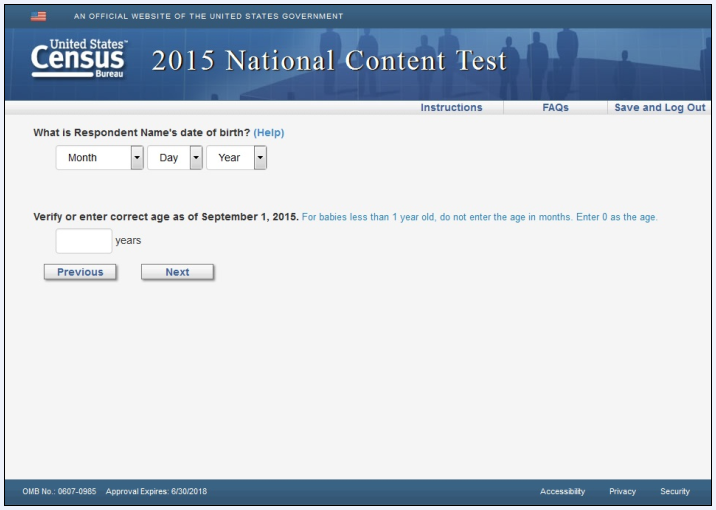Click the date of birth question text
Screen dimensions: 716x510
142,132
